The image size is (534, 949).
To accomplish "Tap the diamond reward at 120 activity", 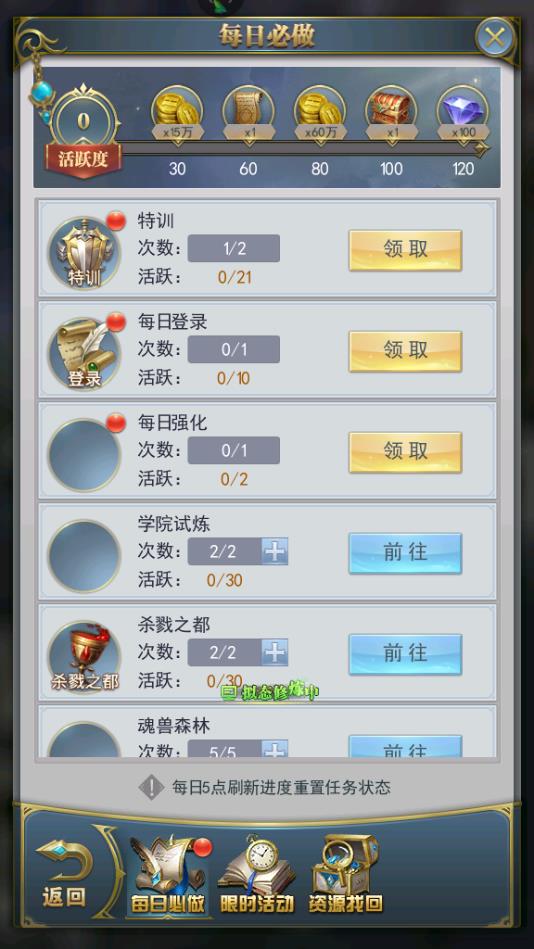I will [463, 113].
